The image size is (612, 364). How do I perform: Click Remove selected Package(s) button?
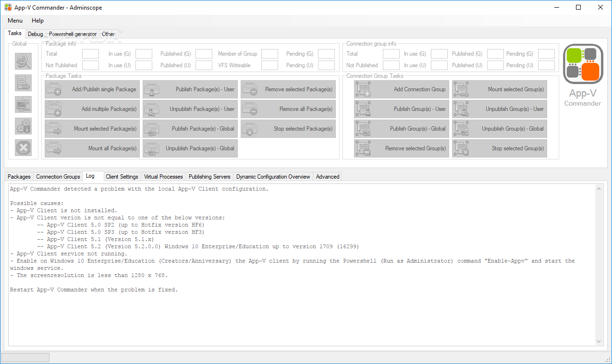(288, 89)
